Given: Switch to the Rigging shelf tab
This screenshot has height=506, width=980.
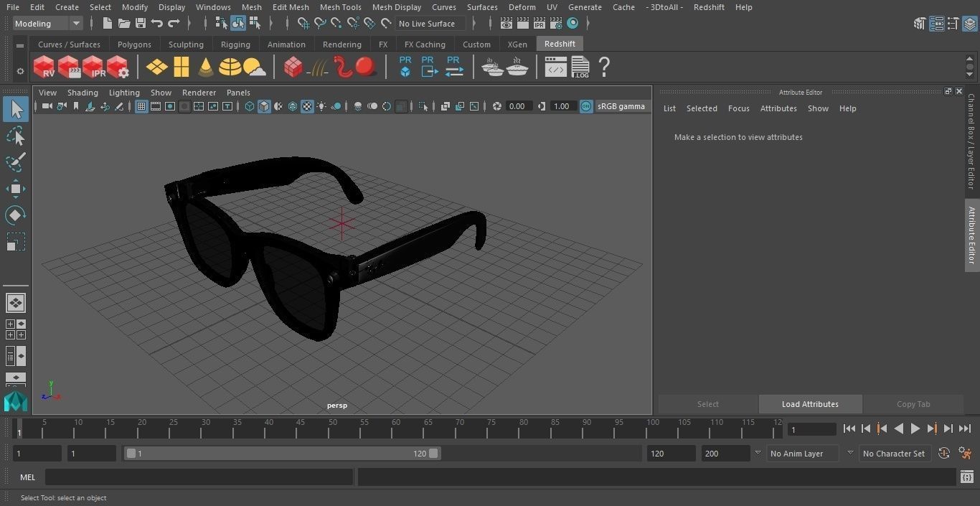Looking at the screenshot, I should pos(235,44).
